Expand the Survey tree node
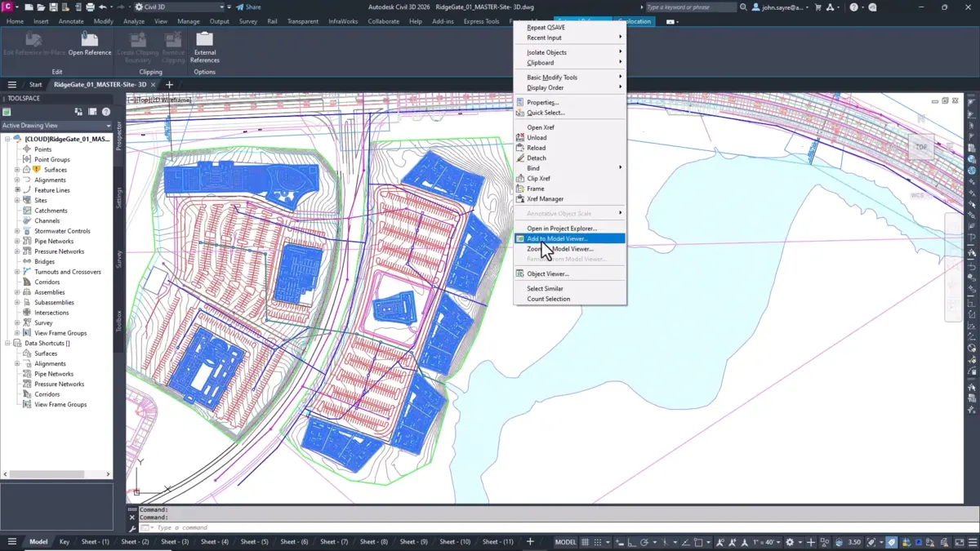This screenshot has width=980, height=551. (17, 322)
